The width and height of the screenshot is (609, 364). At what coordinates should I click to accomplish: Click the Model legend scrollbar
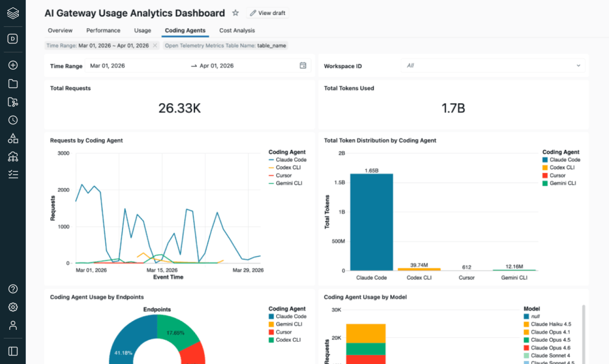coord(583,334)
